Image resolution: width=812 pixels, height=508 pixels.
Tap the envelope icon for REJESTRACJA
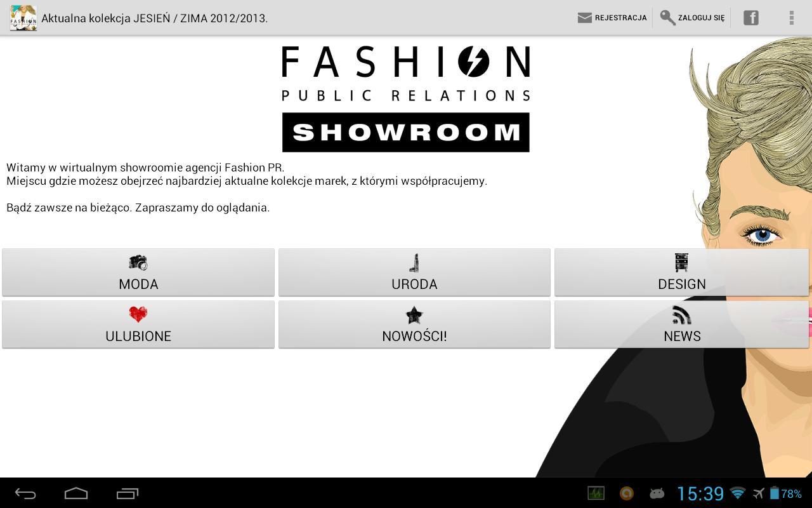(584, 18)
